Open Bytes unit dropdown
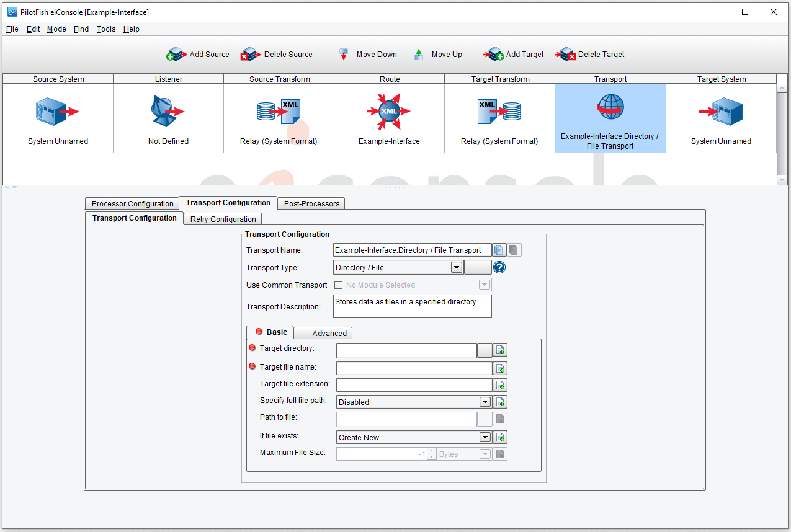The width and height of the screenshot is (791, 532). [x=485, y=454]
